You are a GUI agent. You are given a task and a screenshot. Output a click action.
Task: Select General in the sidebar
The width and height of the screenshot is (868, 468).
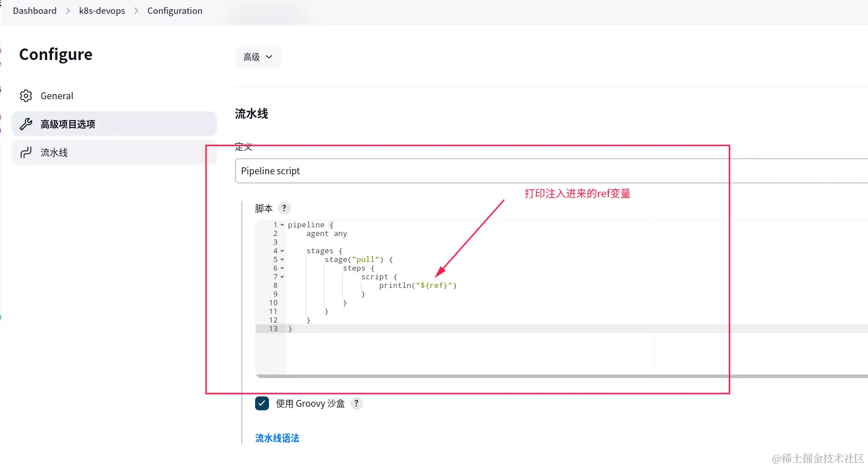point(114,96)
